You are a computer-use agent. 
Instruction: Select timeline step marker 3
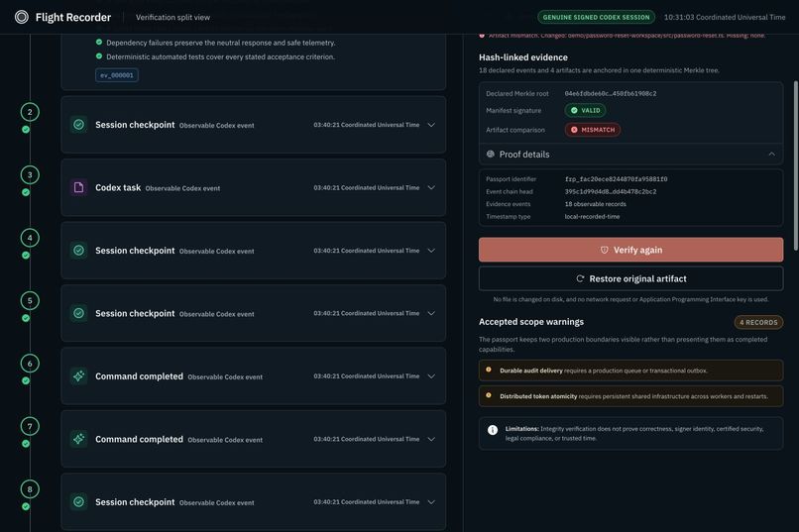30,174
